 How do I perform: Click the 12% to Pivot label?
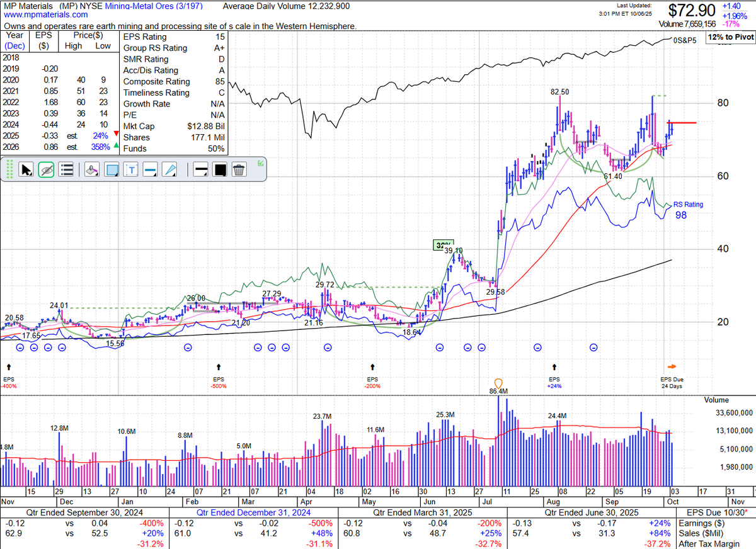click(x=730, y=37)
